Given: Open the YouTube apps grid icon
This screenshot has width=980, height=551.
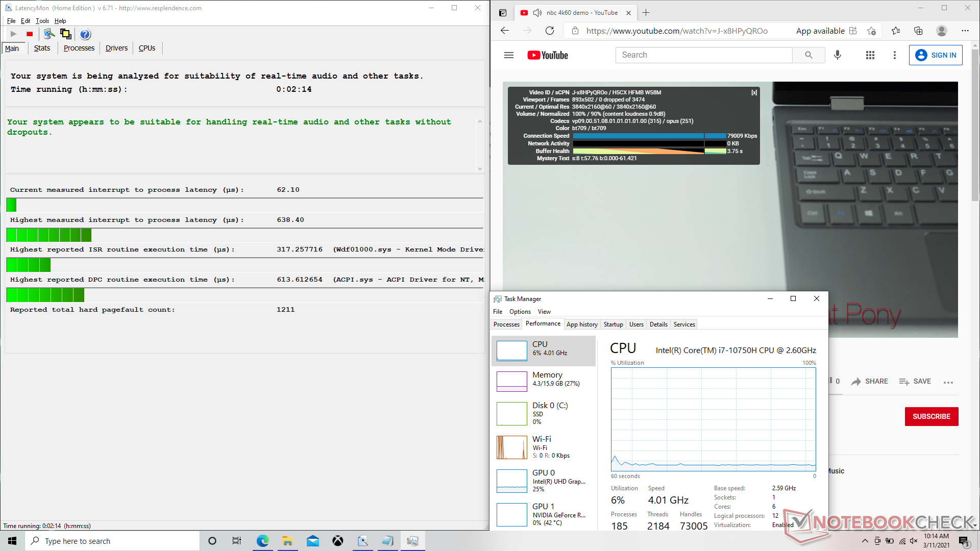Looking at the screenshot, I should point(870,55).
